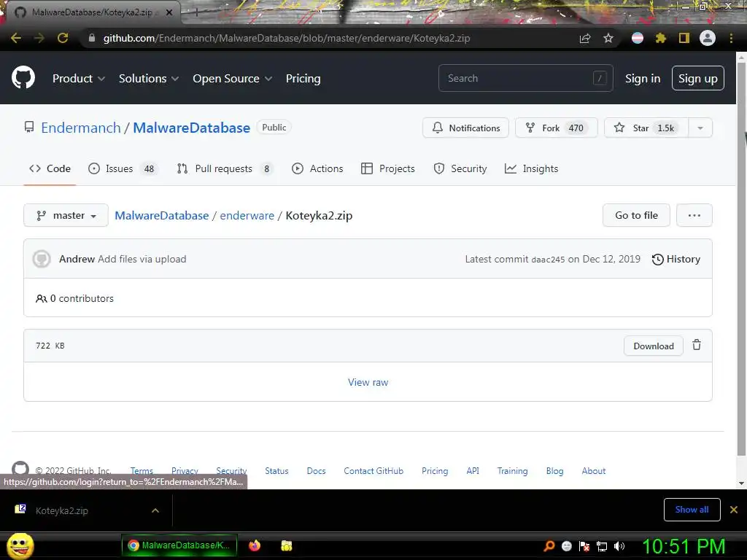Open Firefox from the taskbar
Viewport: 747px width, 560px height.
click(255, 545)
